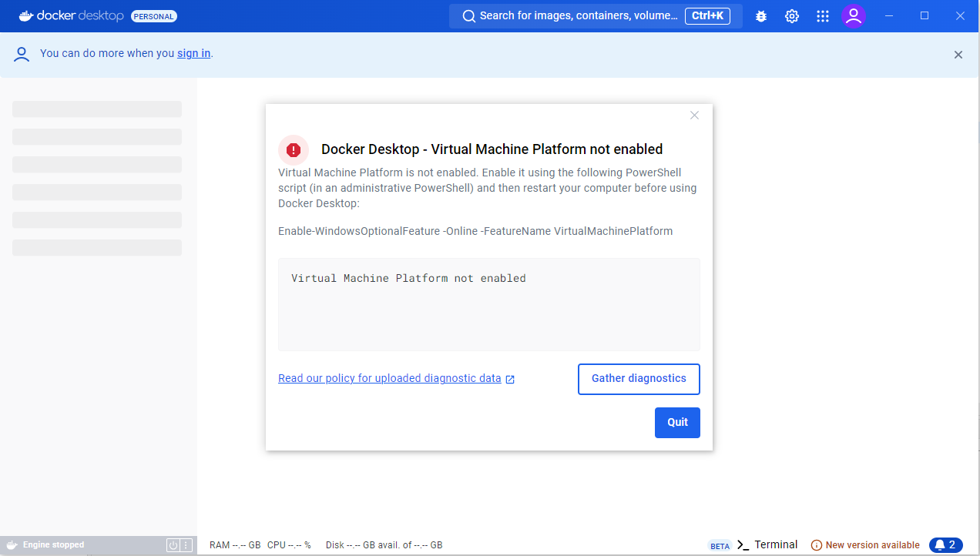
Task: Click the sign in link
Action: point(193,53)
